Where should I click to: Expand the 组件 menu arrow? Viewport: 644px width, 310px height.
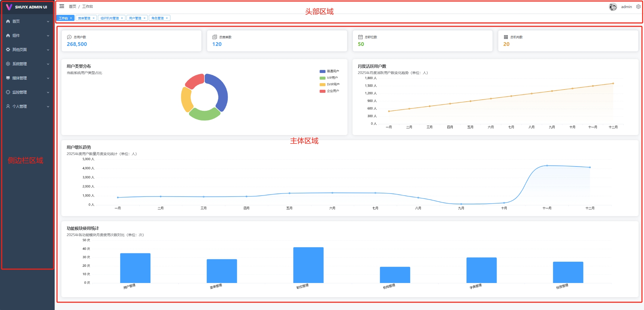tap(48, 36)
